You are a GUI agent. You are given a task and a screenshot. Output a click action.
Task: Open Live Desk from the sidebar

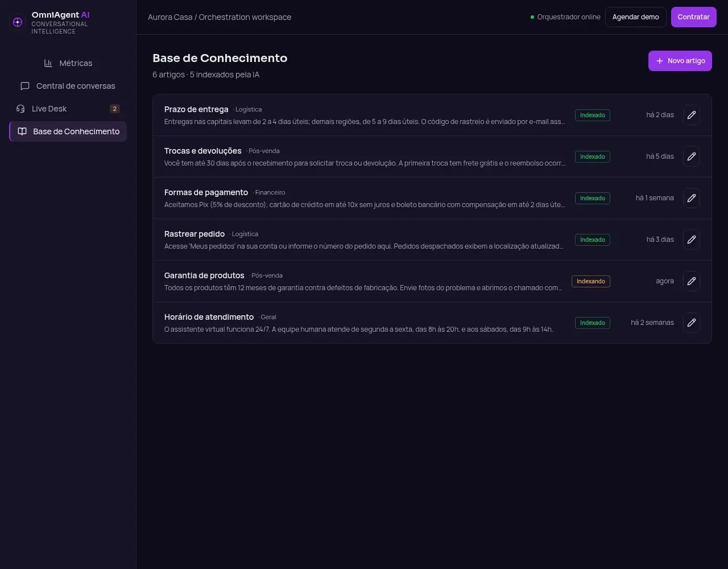click(x=68, y=109)
